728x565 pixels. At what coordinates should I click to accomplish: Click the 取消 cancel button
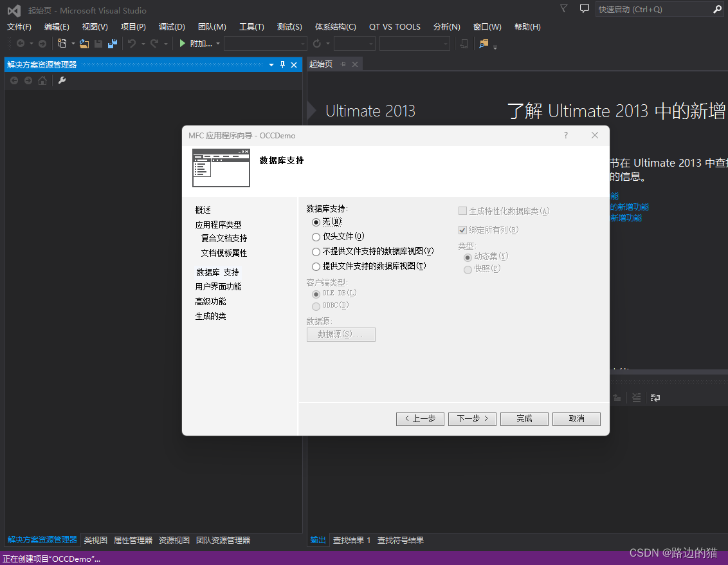[x=576, y=419]
